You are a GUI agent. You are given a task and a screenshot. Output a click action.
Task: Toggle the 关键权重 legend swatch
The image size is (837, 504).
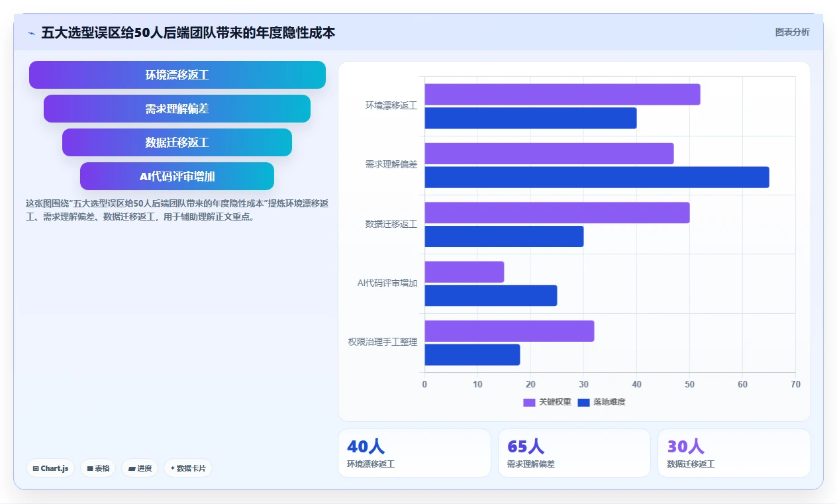click(529, 402)
